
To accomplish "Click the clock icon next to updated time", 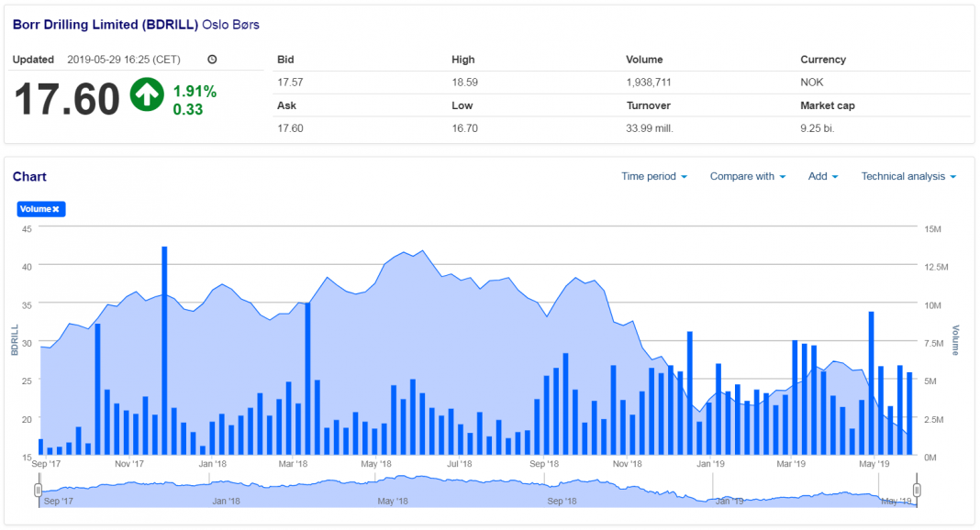I will click(213, 60).
